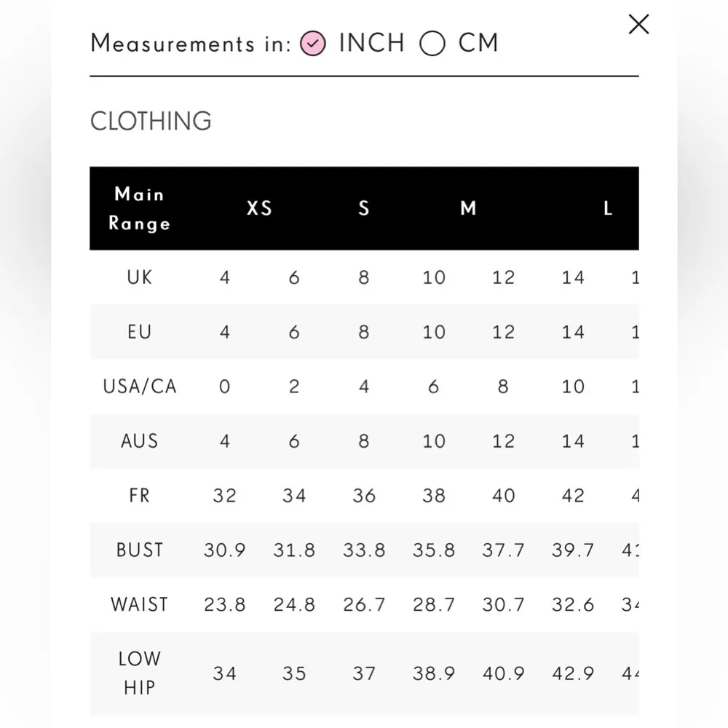728x728 pixels.
Task: Click the INCH label text
Action: (372, 44)
